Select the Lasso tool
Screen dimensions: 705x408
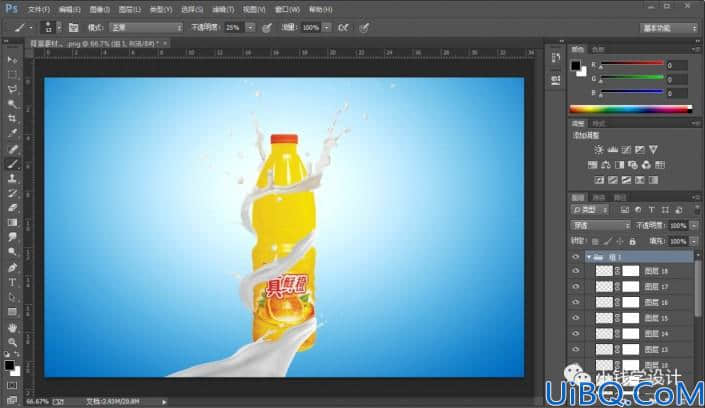pyautogui.click(x=12, y=89)
